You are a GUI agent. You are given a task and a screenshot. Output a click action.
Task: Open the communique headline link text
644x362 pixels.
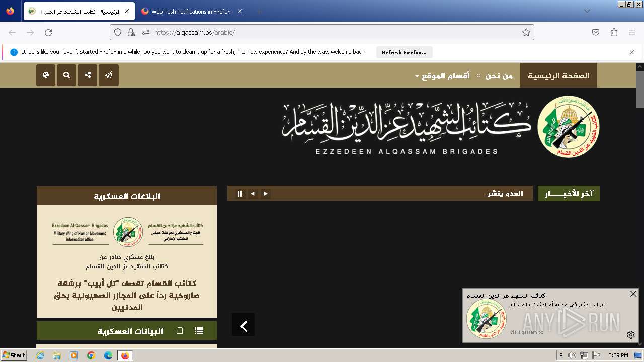(x=127, y=295)
